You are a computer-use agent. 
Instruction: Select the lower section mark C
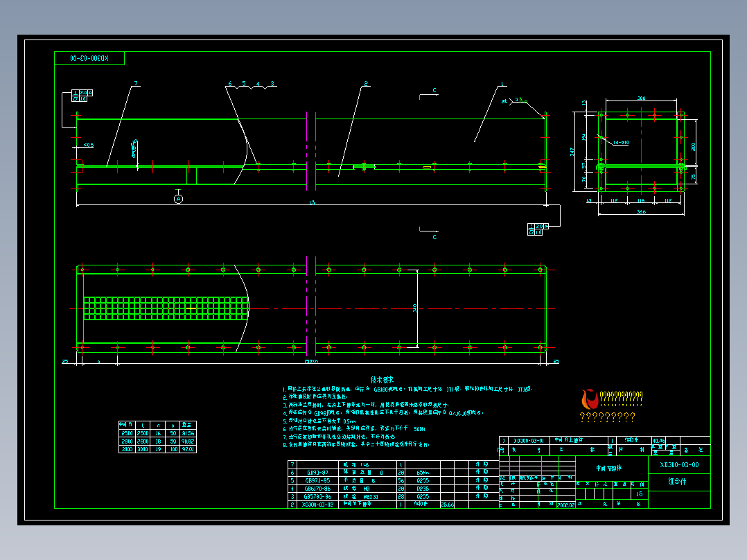tap(434, 237)
